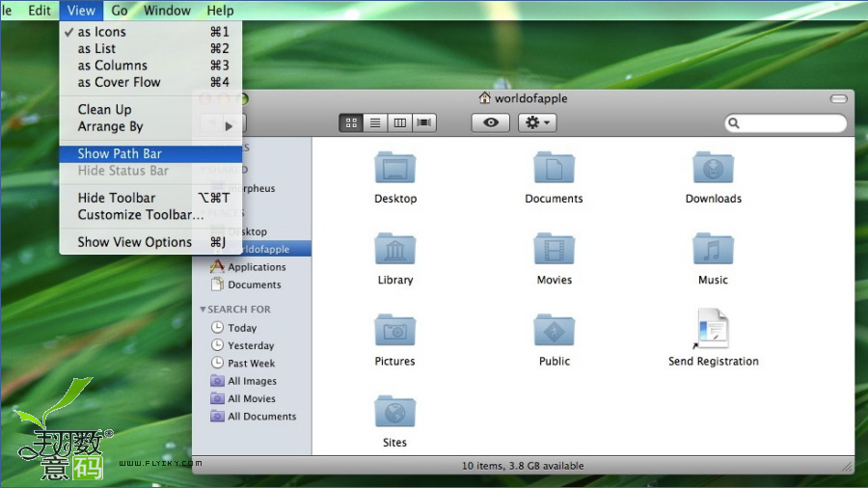Image resolution: width=868 pixels, height=488 pixels.
Task: Open the Public folder icon
Action: pos(555,330)
